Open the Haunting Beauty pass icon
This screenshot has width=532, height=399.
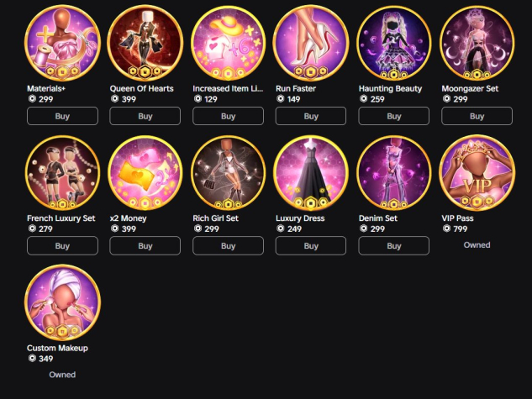[394, 43]
